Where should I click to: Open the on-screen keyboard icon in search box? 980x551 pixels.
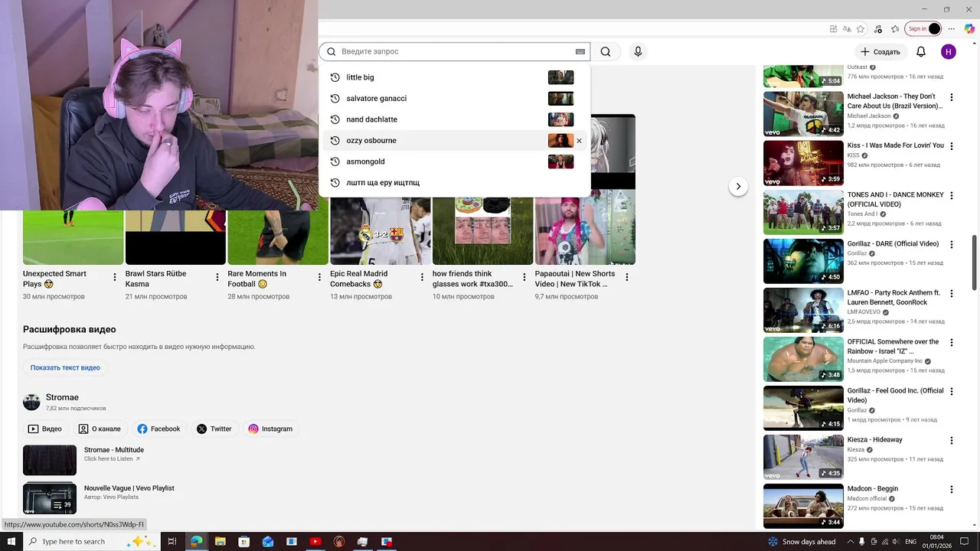580,52
